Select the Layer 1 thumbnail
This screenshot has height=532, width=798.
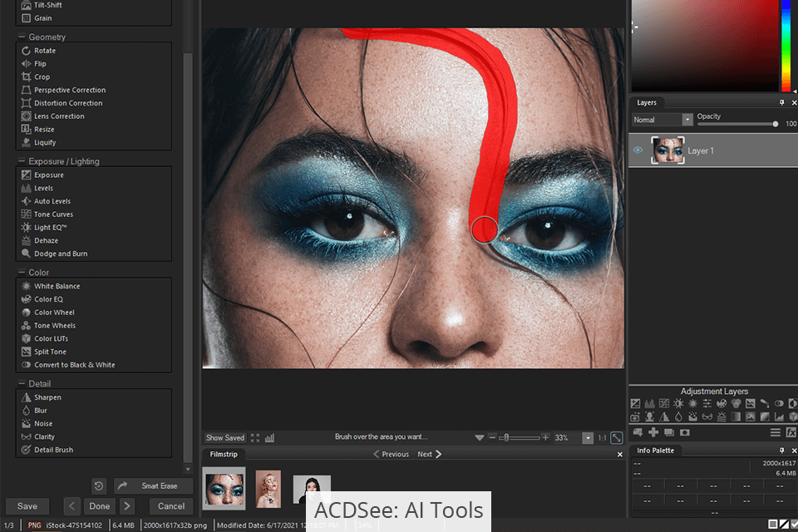tap(667, 150)
